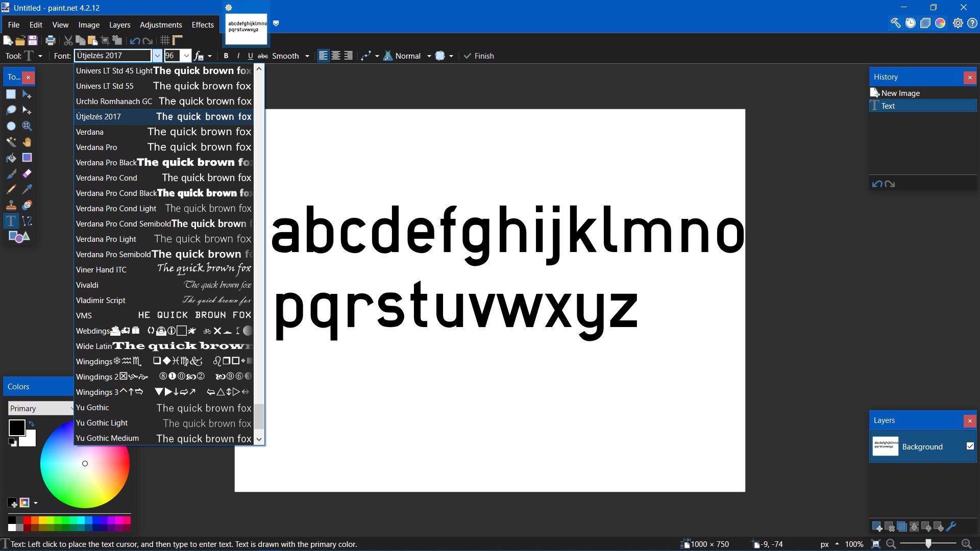Click the Open file folder icon

point(20,40)
